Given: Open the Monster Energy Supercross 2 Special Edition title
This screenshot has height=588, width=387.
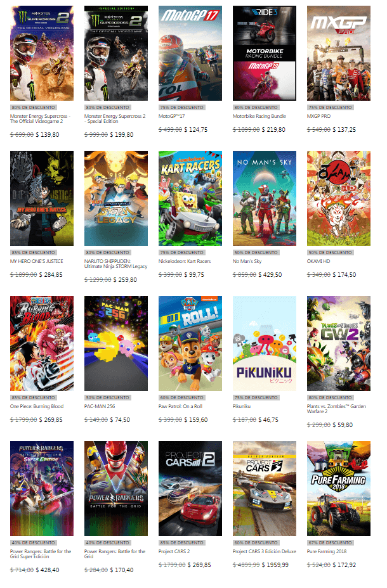Looking at the screenshot, I should tap(115, 118).
